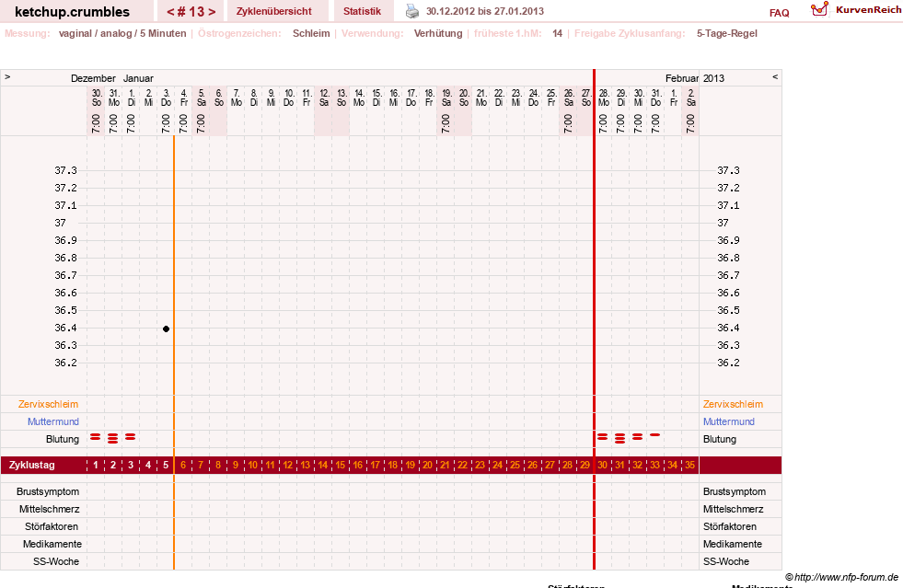Select cycle day 29 in Zyklustag row
The image size is (903, 588).
pyautogui.click(x=585, y=465)
